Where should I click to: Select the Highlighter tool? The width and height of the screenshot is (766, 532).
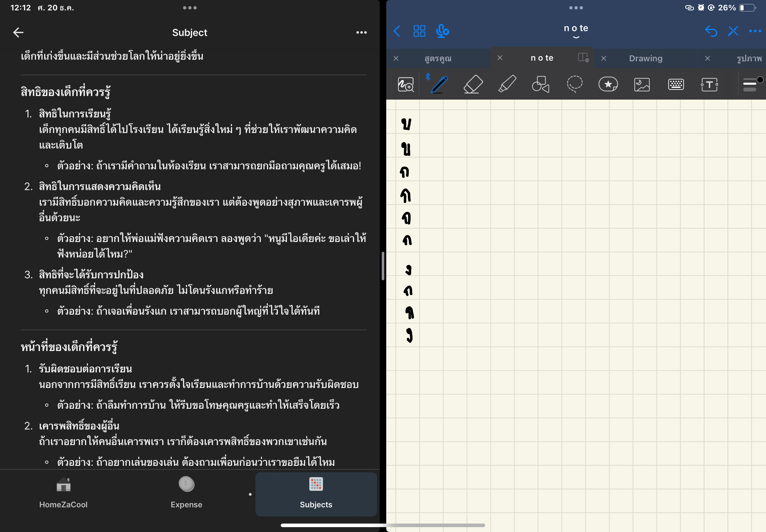507,84
